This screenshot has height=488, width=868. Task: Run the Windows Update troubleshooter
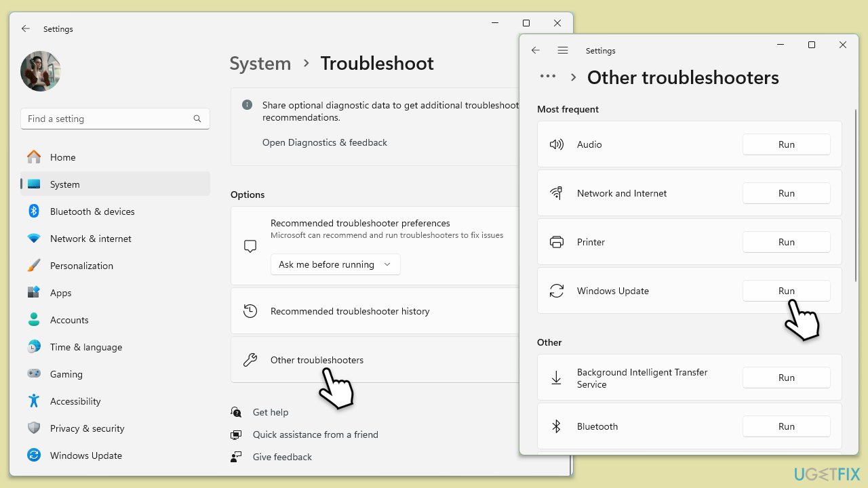(x=787, y=291)
